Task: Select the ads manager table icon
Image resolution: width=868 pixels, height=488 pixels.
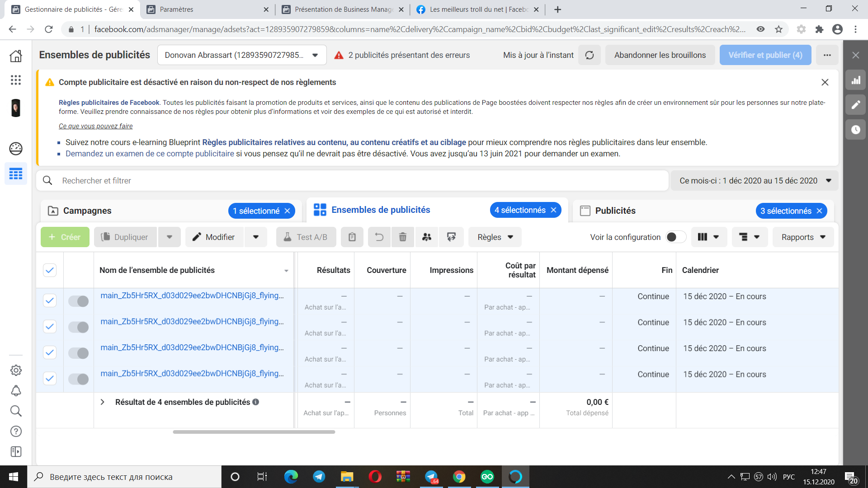Action: point(16,174)
